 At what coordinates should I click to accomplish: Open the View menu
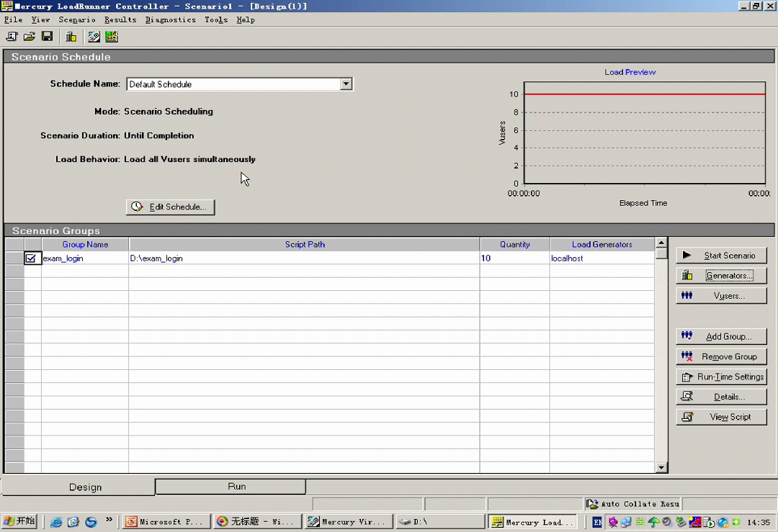point(40,20)
